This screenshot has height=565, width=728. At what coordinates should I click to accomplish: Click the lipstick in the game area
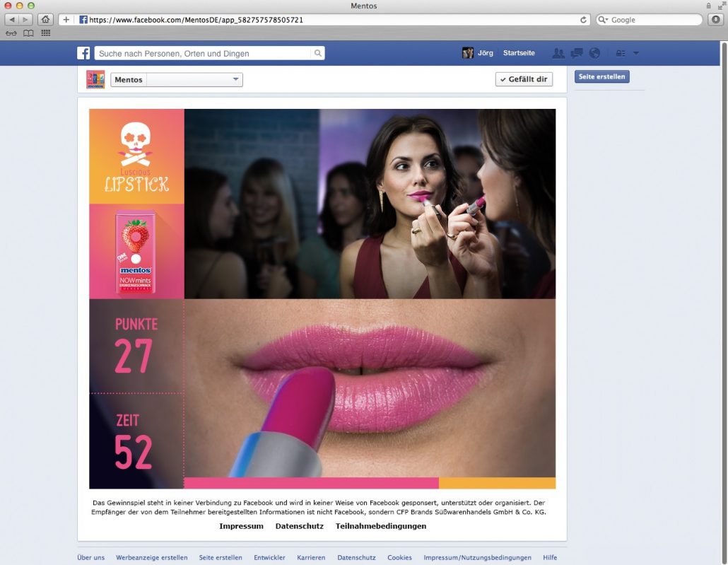[283, 423]
